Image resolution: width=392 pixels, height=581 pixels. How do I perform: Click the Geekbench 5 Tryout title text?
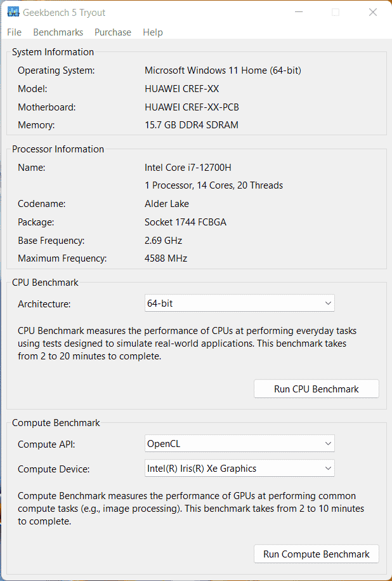click(x=65, y=13)
